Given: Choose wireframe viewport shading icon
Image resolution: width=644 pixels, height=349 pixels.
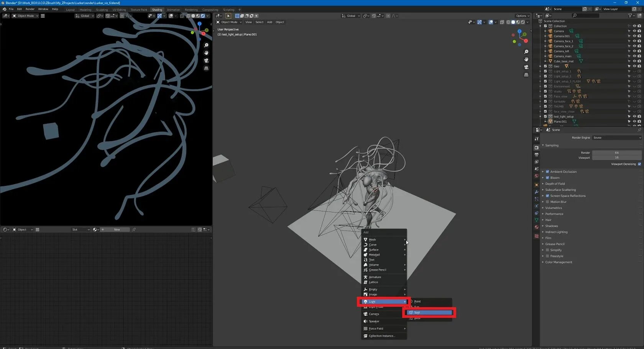Looking at the screenshot, I should (508, 22).
